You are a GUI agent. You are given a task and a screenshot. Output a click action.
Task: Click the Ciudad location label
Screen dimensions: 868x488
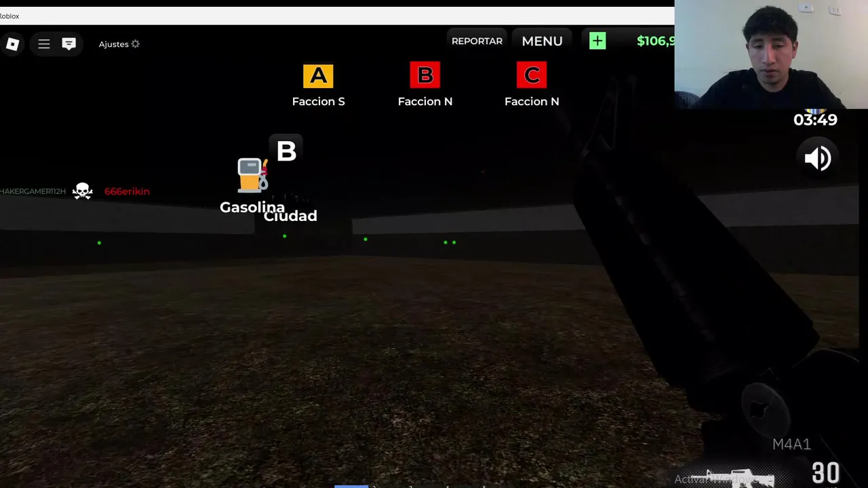click(290, 216)
